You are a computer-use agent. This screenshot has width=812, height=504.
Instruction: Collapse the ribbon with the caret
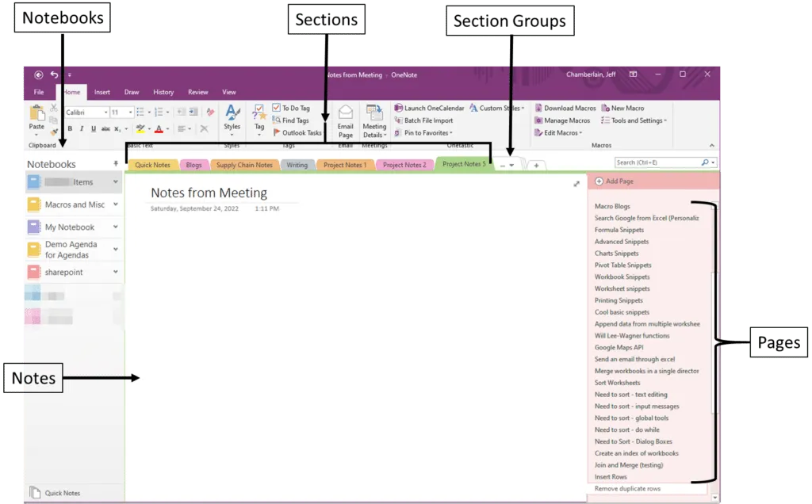click(711, 145)
